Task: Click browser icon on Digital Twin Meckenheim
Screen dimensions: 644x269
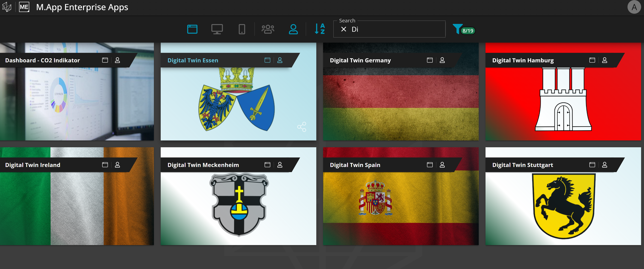Action: pos(267,165)
